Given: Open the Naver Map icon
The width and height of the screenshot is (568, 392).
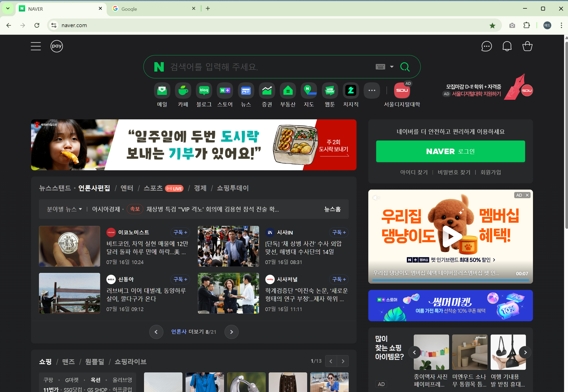Looking at the screenshot, I should coord(309,91).
